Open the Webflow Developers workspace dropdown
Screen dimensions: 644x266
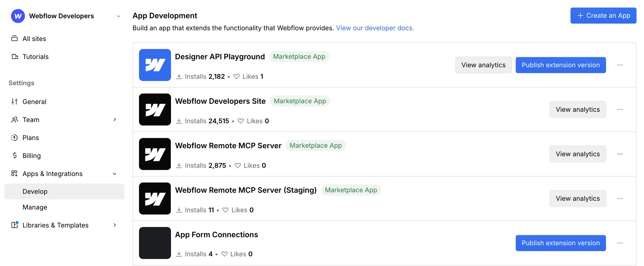tap(118, 16)
